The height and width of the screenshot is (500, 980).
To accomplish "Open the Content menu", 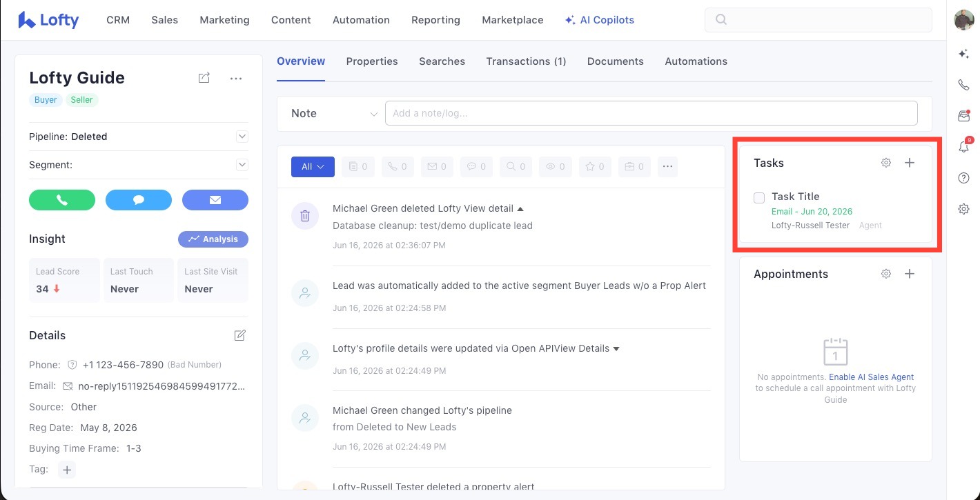I will pos(291,20).
